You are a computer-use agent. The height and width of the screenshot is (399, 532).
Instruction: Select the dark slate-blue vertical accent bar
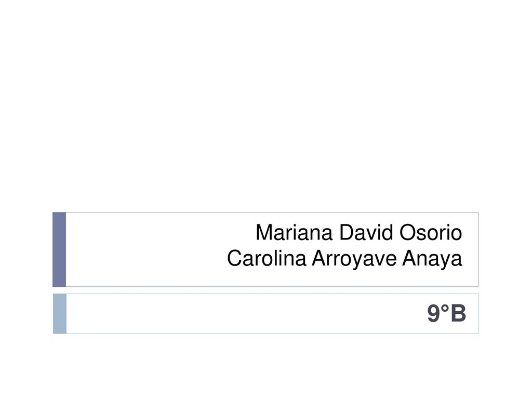point(59,249)
